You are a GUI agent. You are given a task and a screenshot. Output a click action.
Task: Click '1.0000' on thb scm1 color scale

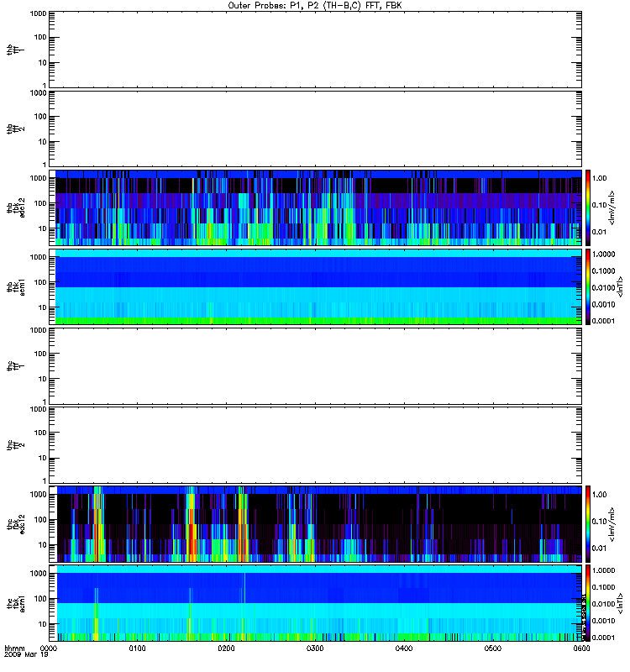pyautogui.click(x=603, y=255)
